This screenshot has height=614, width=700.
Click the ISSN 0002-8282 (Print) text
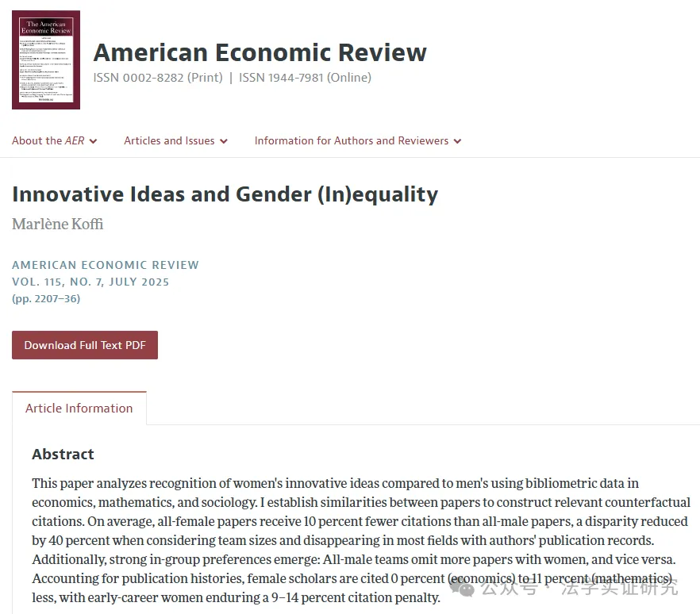[x=158, y=78]
